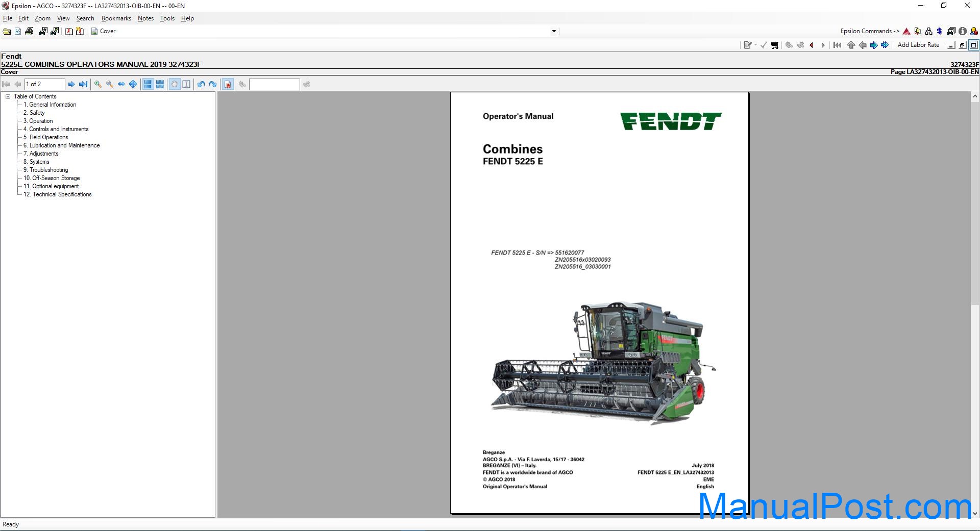Select '4. Controls and Instruments' chapter

(x=56, y=129)
